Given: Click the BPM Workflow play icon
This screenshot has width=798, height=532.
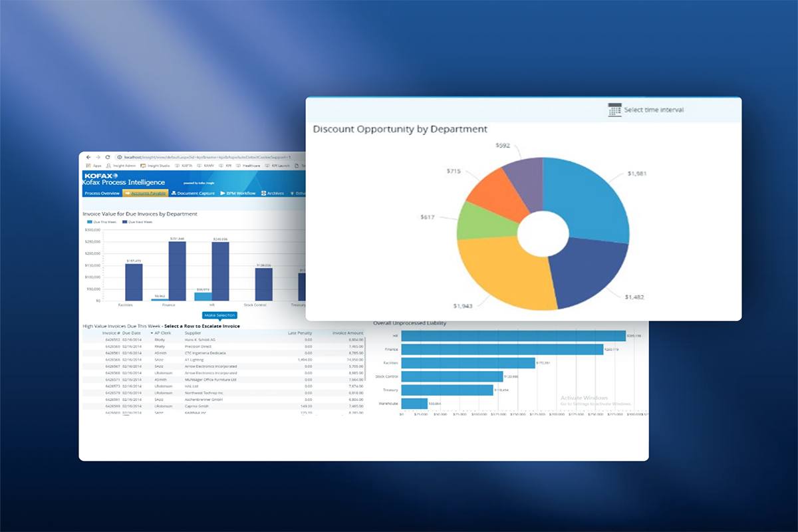Looking at the screenshot, I should [222, 193].
